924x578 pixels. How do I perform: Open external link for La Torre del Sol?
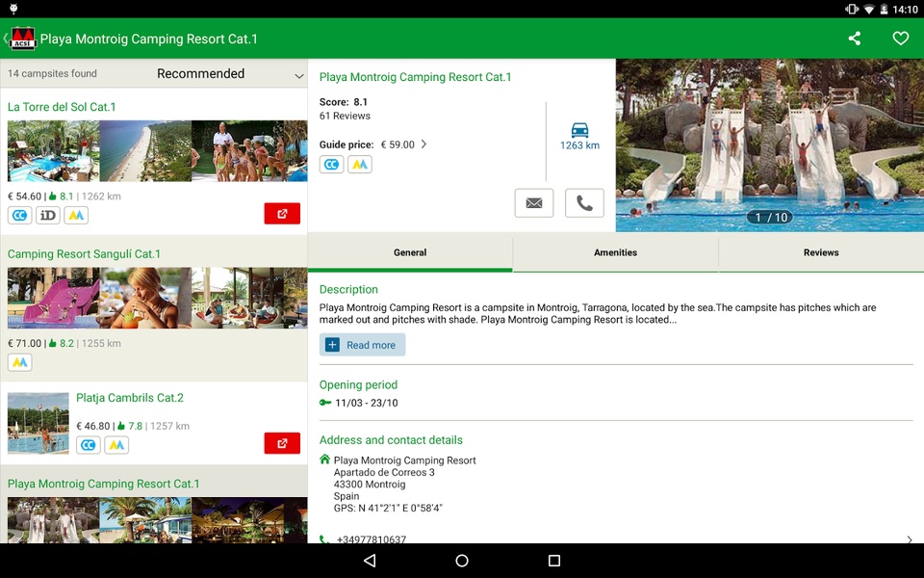(282, 214)
